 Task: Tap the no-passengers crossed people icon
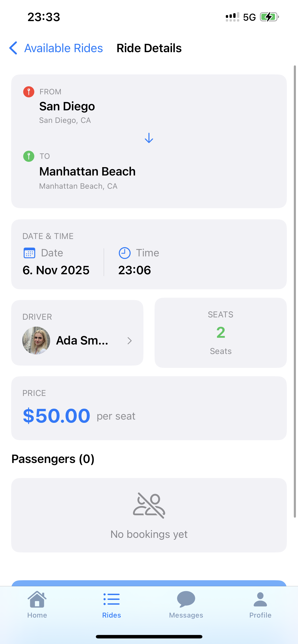click(149, 505)
